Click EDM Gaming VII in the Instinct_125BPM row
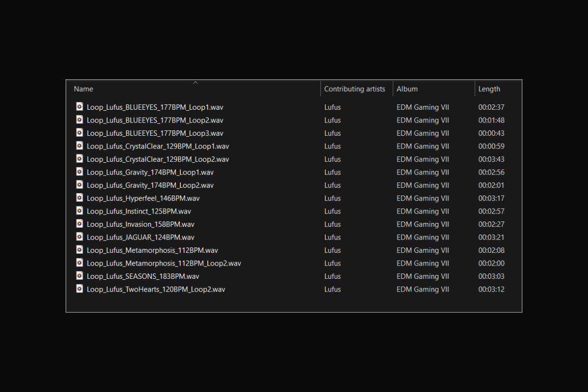Viewport: 588px width, 392px height. [423, 211]
